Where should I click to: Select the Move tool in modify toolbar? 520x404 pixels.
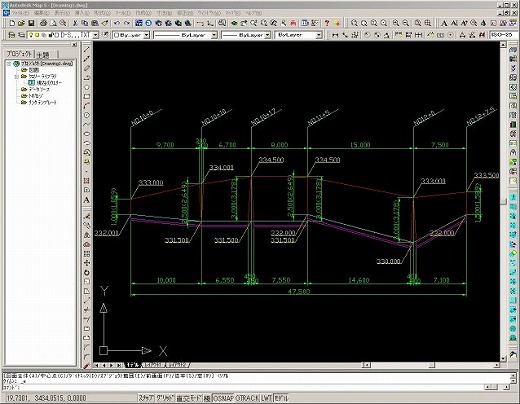click(x=87, y=263)
